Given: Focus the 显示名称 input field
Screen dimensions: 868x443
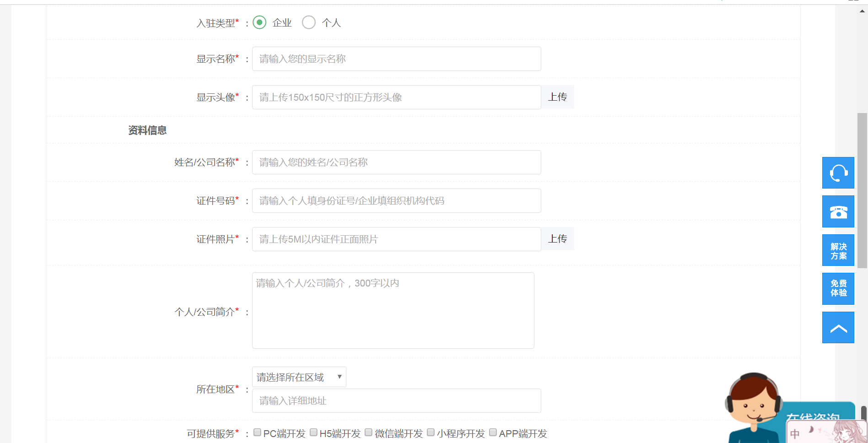Looking at the screenshot, I should pos(396,59).
